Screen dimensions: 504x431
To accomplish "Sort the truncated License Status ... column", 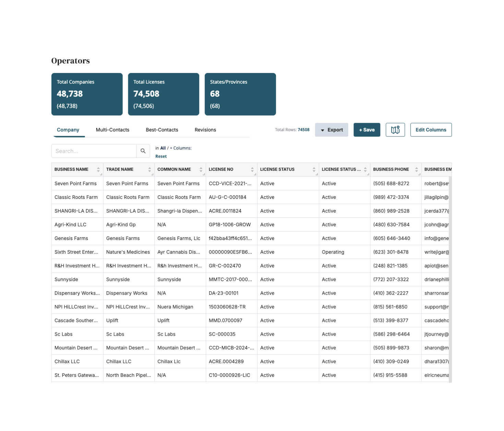I will [x=365, y=169].
